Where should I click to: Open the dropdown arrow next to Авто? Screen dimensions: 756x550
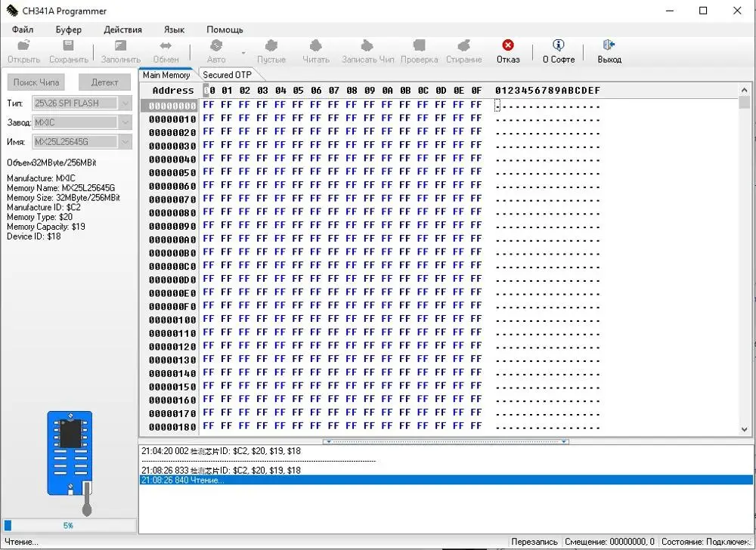click(243, 52)
